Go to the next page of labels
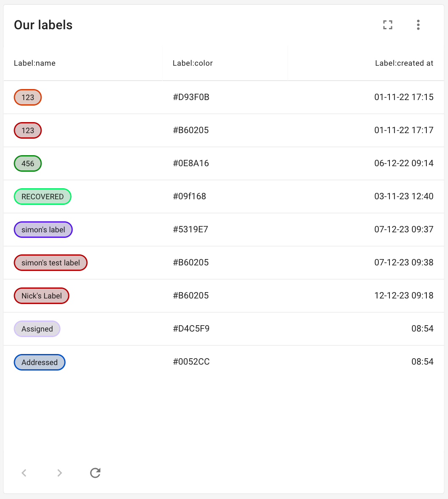 [x=60, y=473]
